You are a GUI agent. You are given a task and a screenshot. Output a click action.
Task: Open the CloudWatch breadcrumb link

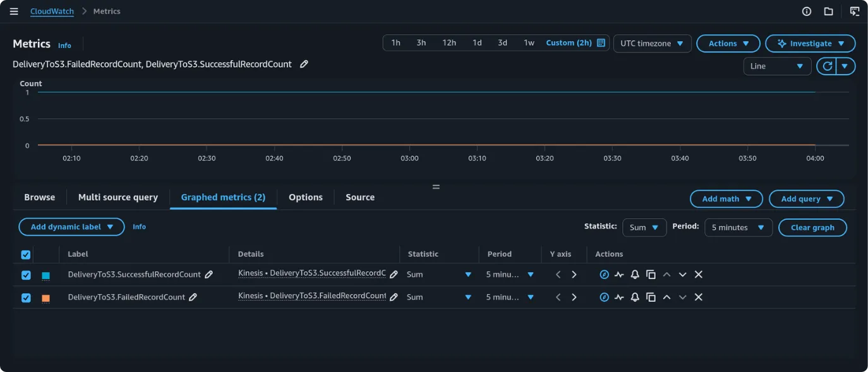(52, 11)
